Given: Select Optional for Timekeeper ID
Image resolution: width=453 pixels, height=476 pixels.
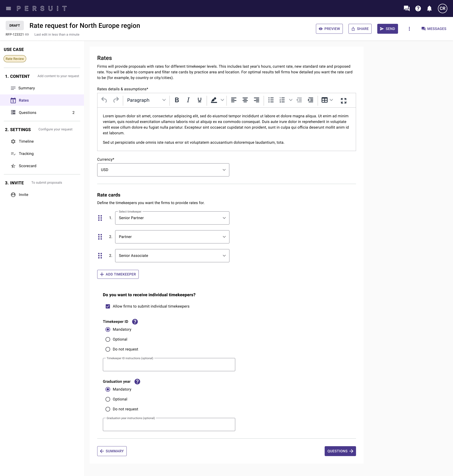Looking at the screenshot, I should tap(108, 339).
